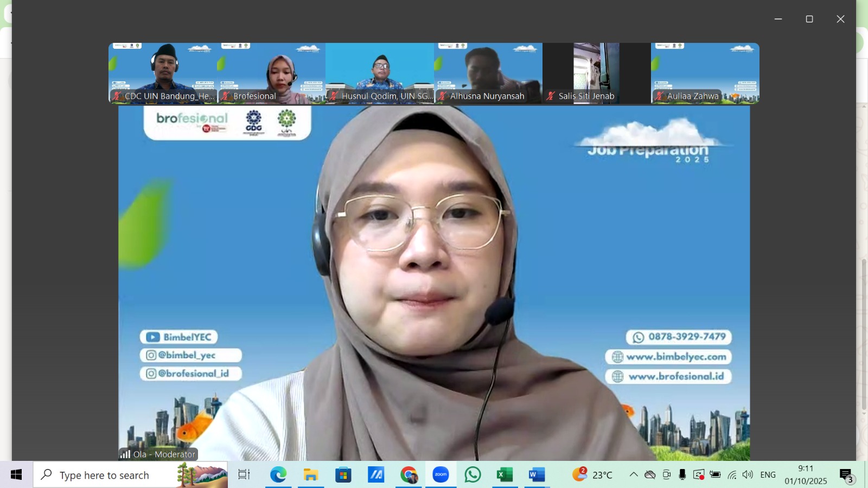The height and width of the screenshot is (488, 868).
Task: Open the notification center with 3 alerts
Action: [x=846, y=476]
